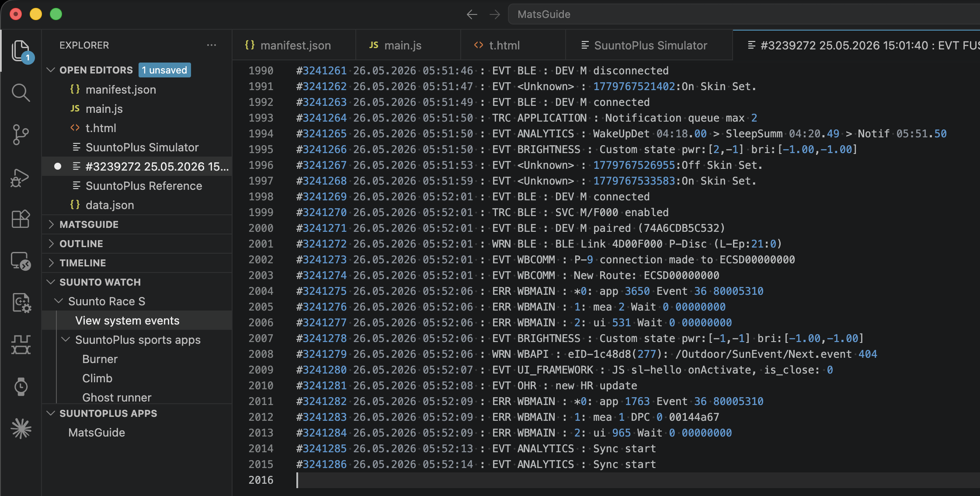Select the #3239272 event log tab
Viewport: 980px width, 496px height.
[857, 45]
